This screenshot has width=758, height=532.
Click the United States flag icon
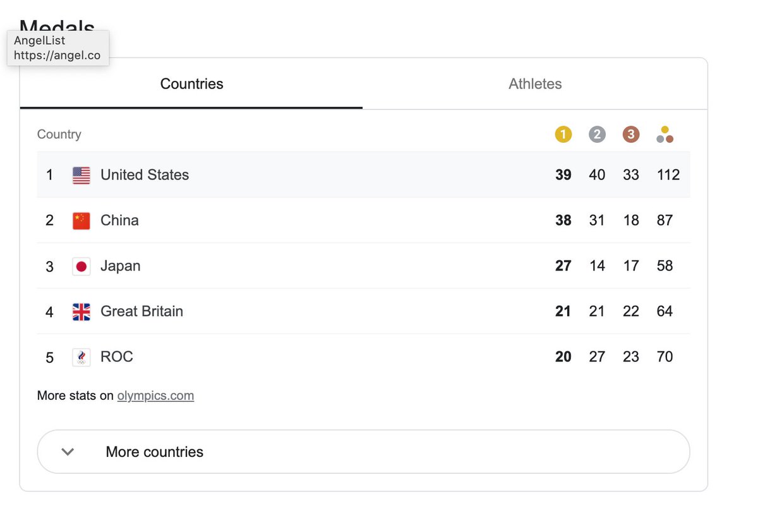[x=81, y=175]
